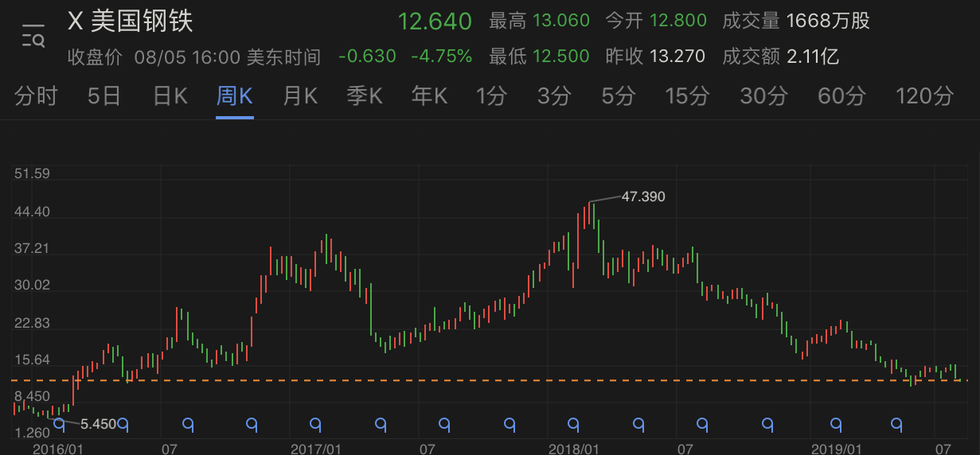Click the 1.260 y-axis label

(x=32, y=434)
